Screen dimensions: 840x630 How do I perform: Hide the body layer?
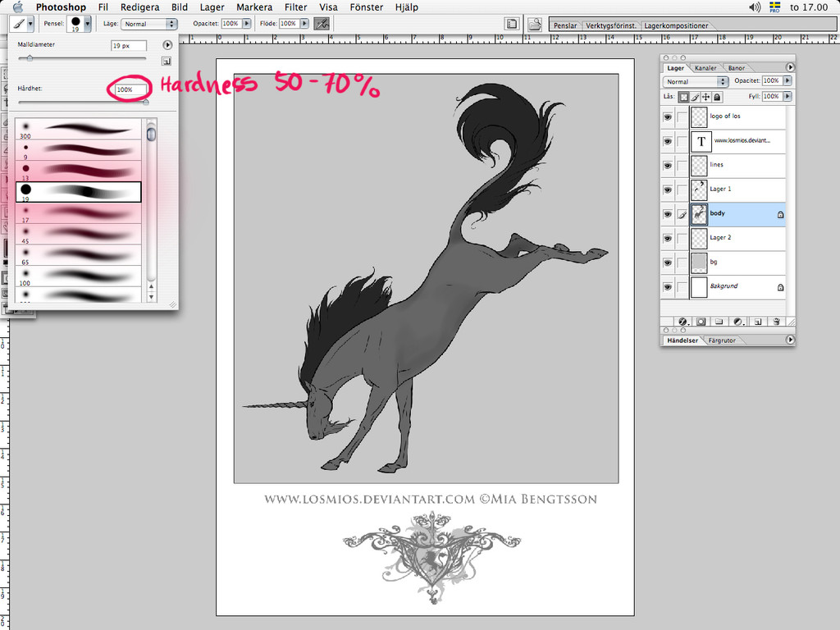coord(668,214)
